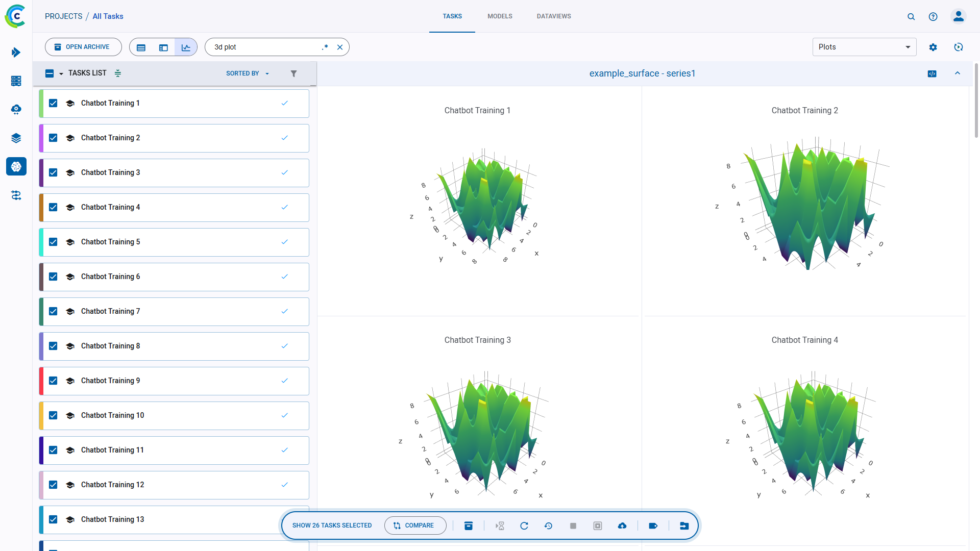
Task: Open the SORTED BY dropdown
Action: pyautogui.click(x=248, y=73)
